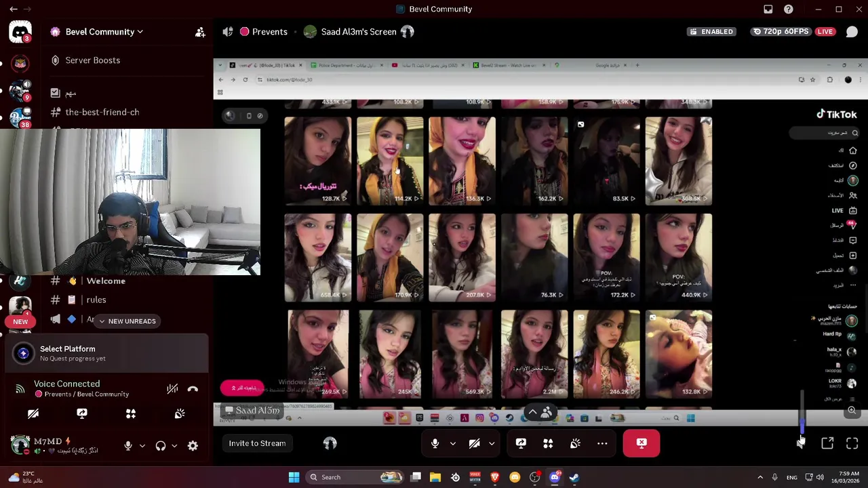Adjust the stream volume slider
This screenshot has width=868, height=488.
802,412
